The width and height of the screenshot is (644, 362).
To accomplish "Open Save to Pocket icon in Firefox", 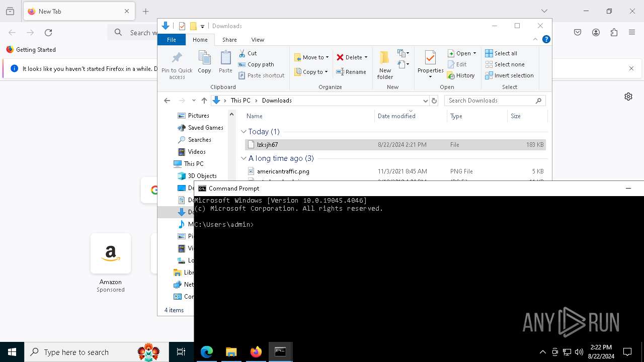I will coord(578,33).
